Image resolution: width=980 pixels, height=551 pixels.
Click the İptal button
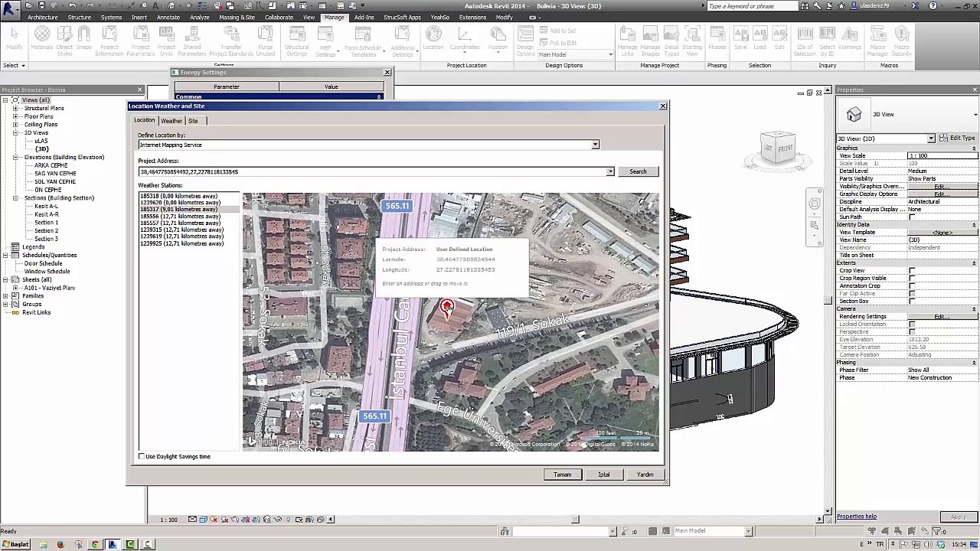pos(604,474)
